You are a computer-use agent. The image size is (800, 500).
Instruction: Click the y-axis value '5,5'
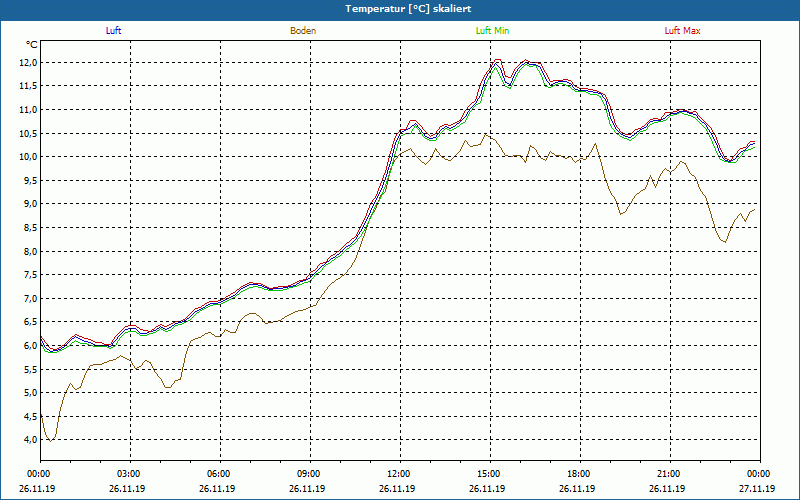[30, 369]
